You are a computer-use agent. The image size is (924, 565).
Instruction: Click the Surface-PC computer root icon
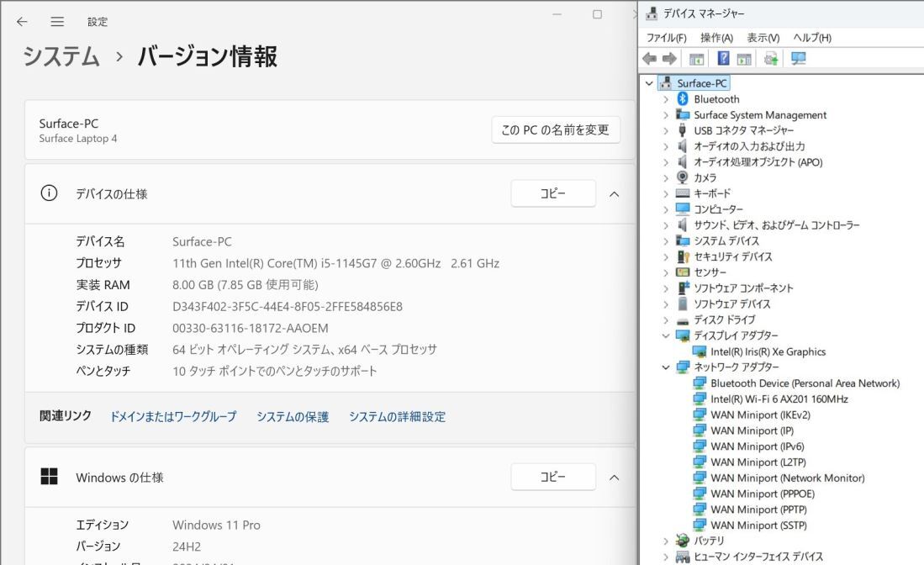point(666,83)
